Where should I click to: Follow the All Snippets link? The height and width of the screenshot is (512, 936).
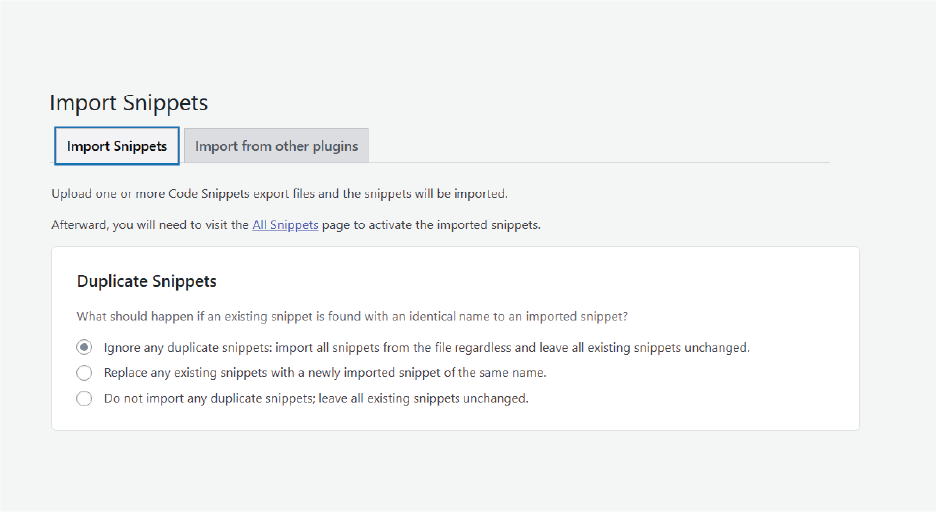[285, 225]
